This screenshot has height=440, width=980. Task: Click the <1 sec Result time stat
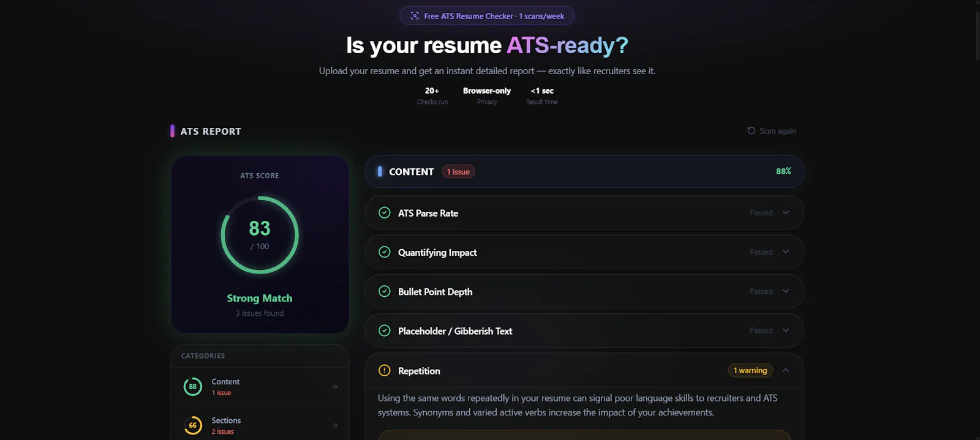coord(542,96)
